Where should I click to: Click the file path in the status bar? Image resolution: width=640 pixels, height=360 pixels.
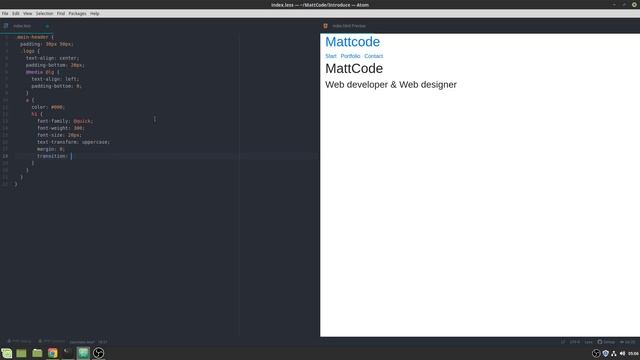tap(82, 342)
